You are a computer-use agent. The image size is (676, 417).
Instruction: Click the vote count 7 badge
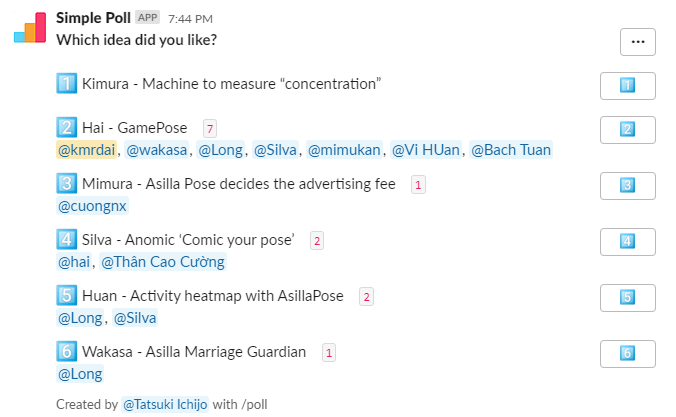[209, 128]
